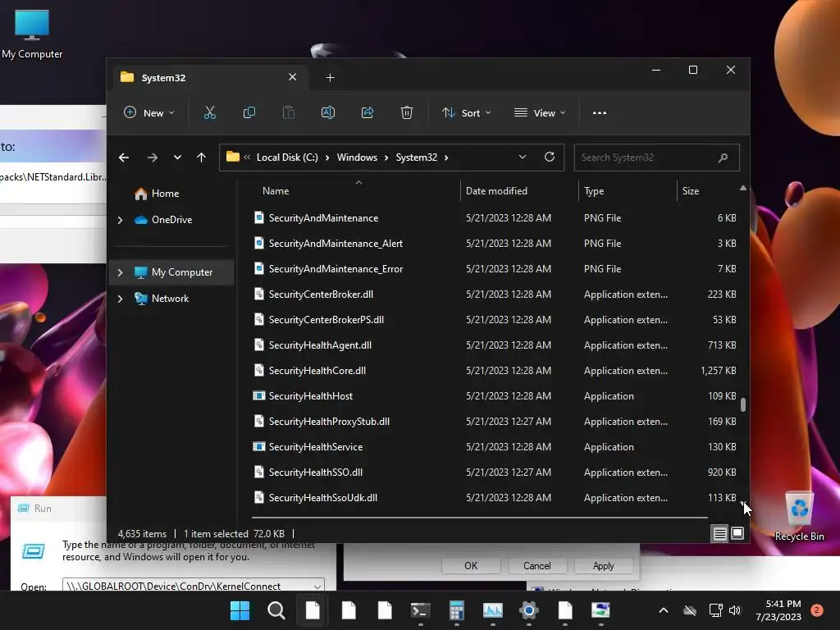
Task: Open recent locations dropdown arrow
Action: click(x=177, y=157)
